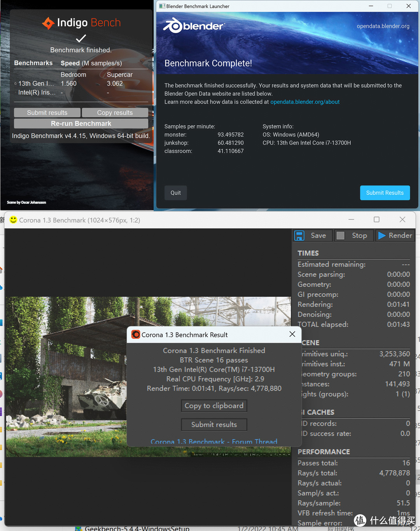Click the junkshop score 60.481290
The width and height of the screenshot is (420, 531).
tap(231, 143)
